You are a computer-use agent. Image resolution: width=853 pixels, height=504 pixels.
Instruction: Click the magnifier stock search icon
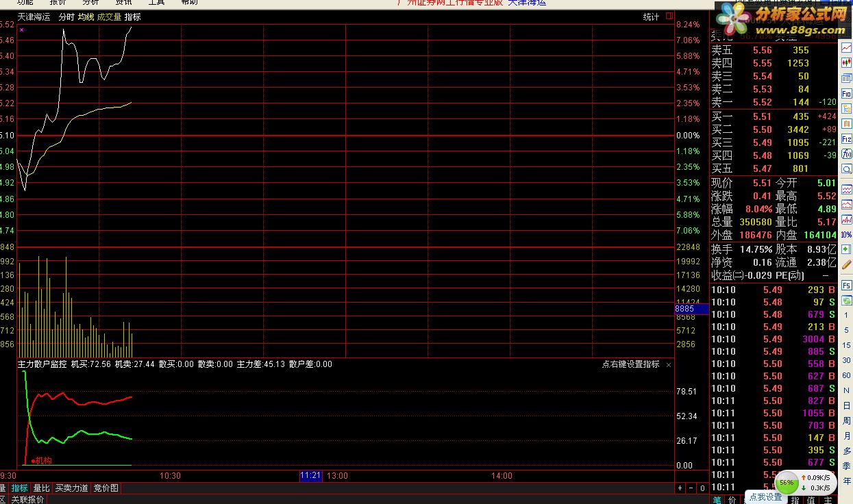[847, 168]
